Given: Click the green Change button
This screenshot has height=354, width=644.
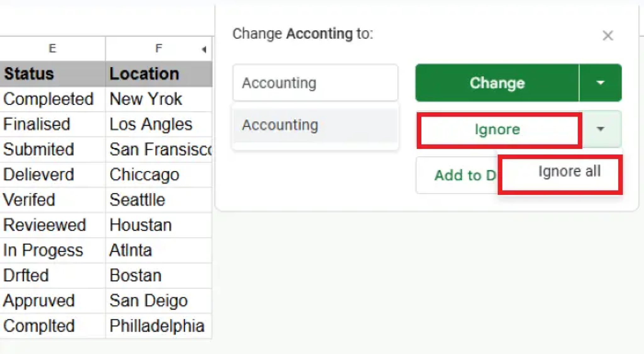Looking at the screenshot, I should tap(497, 83).
